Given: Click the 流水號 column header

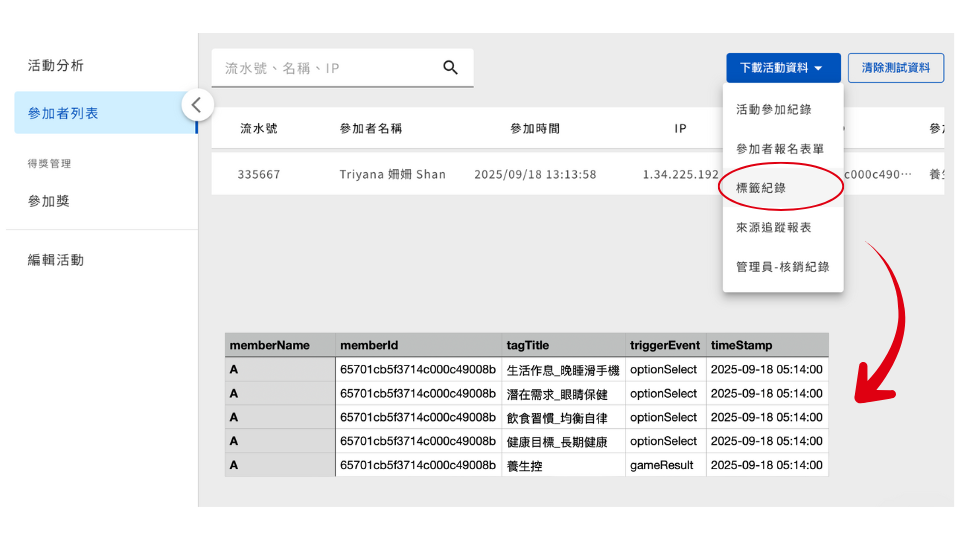Looking at the screenshot, I should (x=259, y=129).
